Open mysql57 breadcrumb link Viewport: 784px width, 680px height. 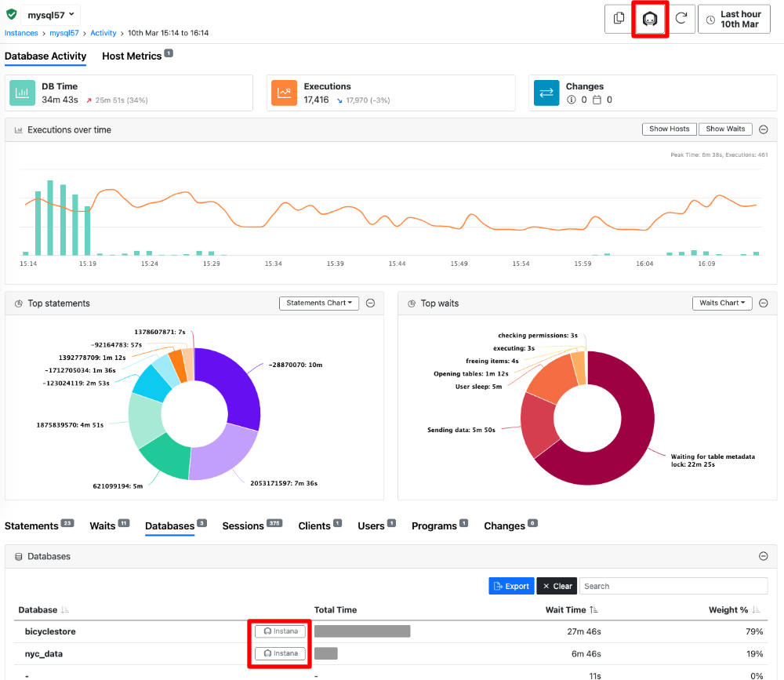pyautogui.click(x=64, y=33)
